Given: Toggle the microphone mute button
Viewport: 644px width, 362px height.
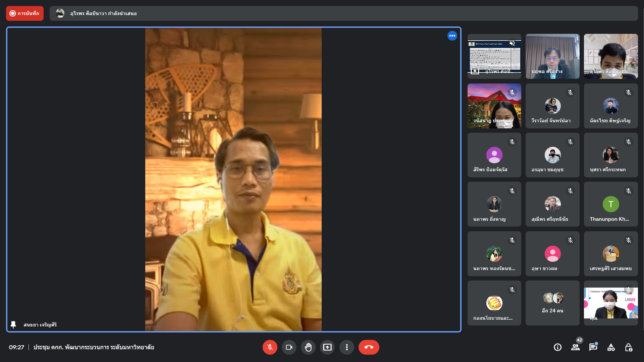Looking at the screenshot, I should (x=270, y=347).
